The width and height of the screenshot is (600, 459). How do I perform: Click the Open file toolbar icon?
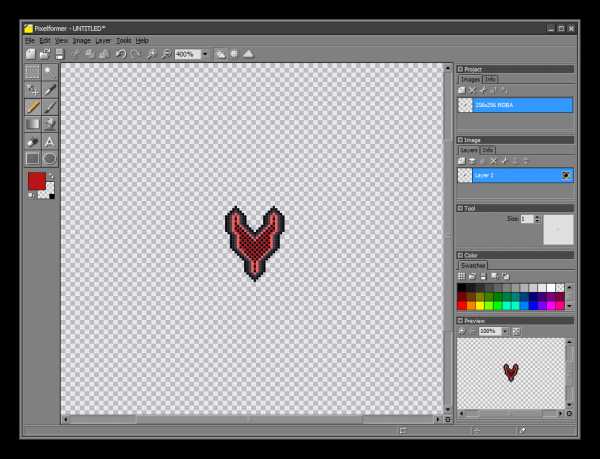(x=45, y=54)
